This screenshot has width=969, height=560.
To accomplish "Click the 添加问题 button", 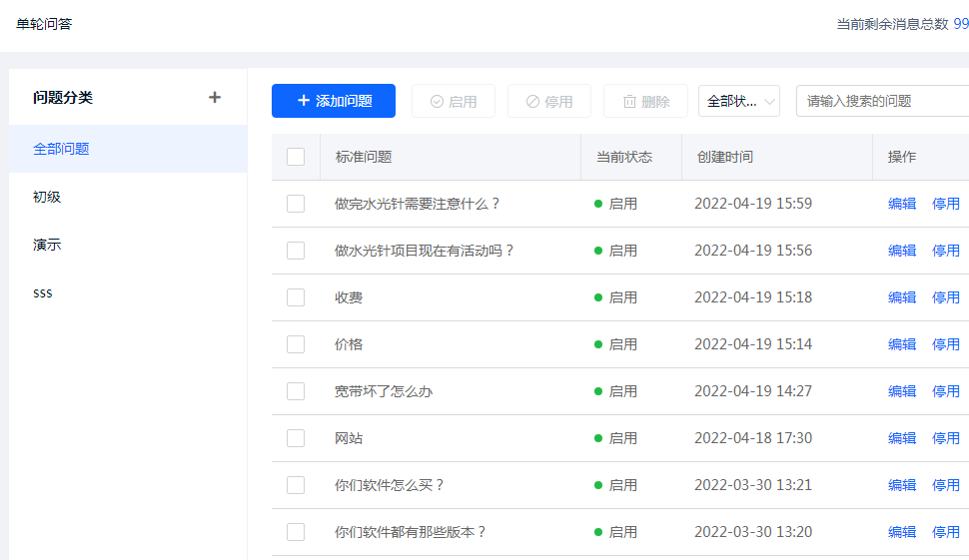I will 334,101.
